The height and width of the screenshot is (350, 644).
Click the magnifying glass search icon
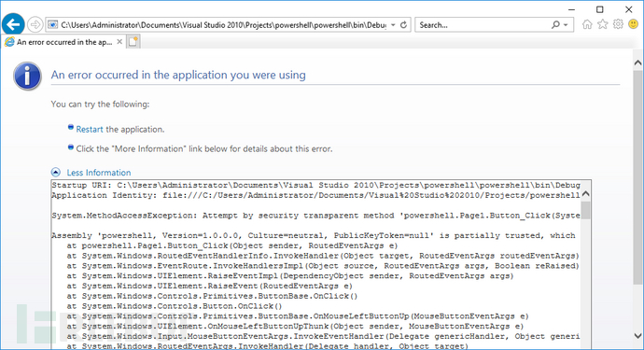tap(555, 24)
